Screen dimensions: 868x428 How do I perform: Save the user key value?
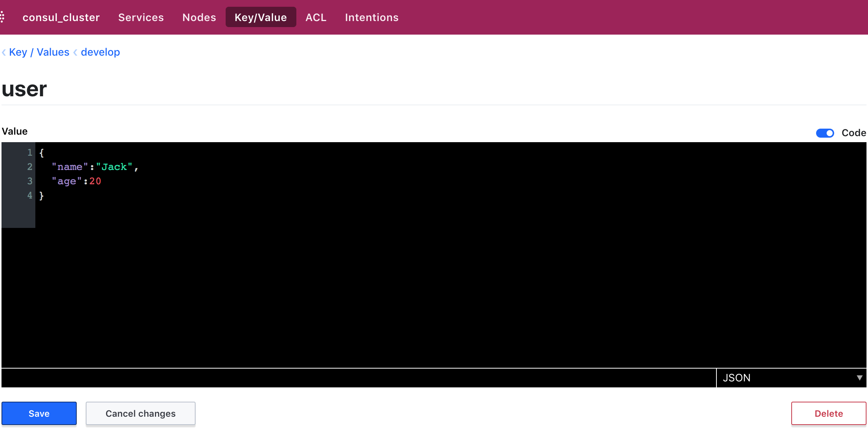[39, 413]
